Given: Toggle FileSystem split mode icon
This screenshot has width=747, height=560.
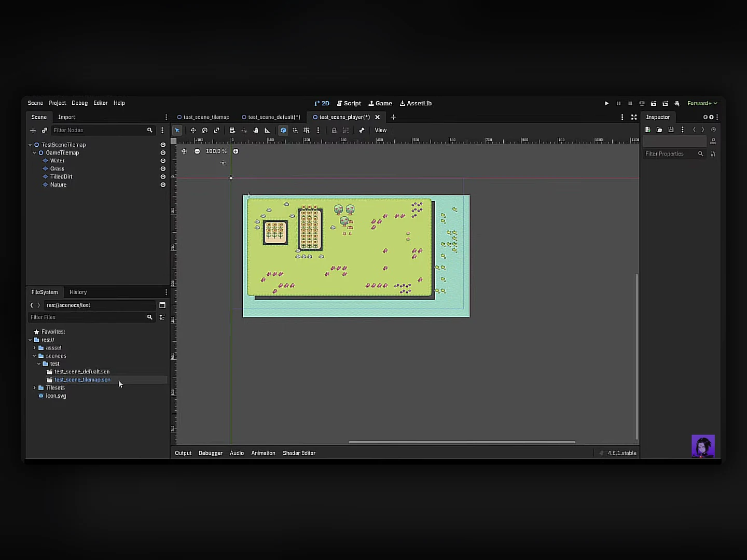Looking at the screenshot, I should [162, 305].
